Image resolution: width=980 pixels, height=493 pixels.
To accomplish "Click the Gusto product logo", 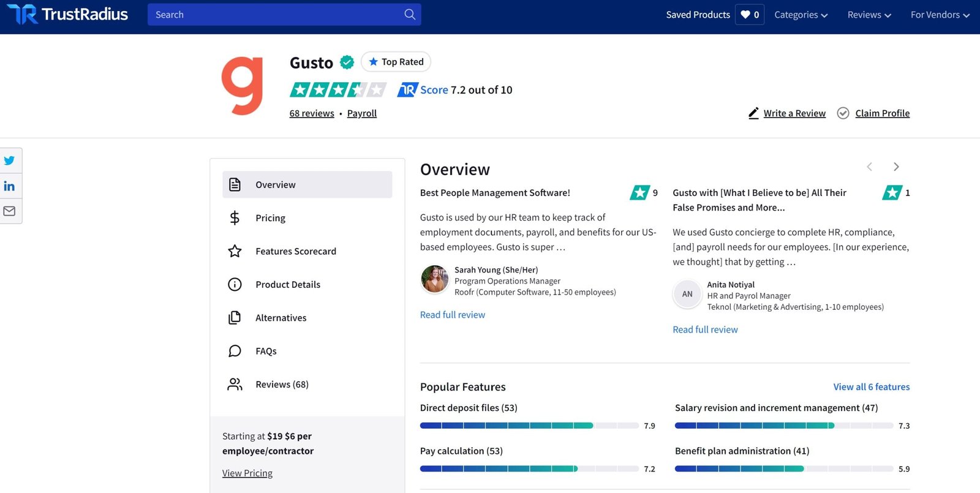I will pos(243,85).
